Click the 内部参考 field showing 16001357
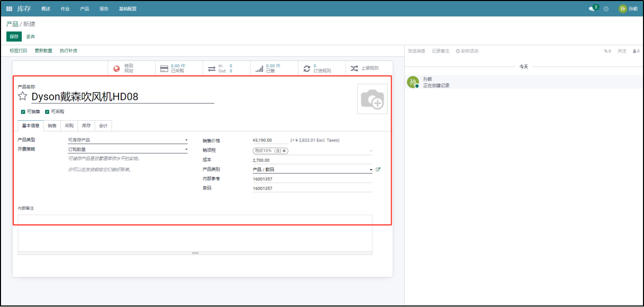 click(x=312, y=179)
